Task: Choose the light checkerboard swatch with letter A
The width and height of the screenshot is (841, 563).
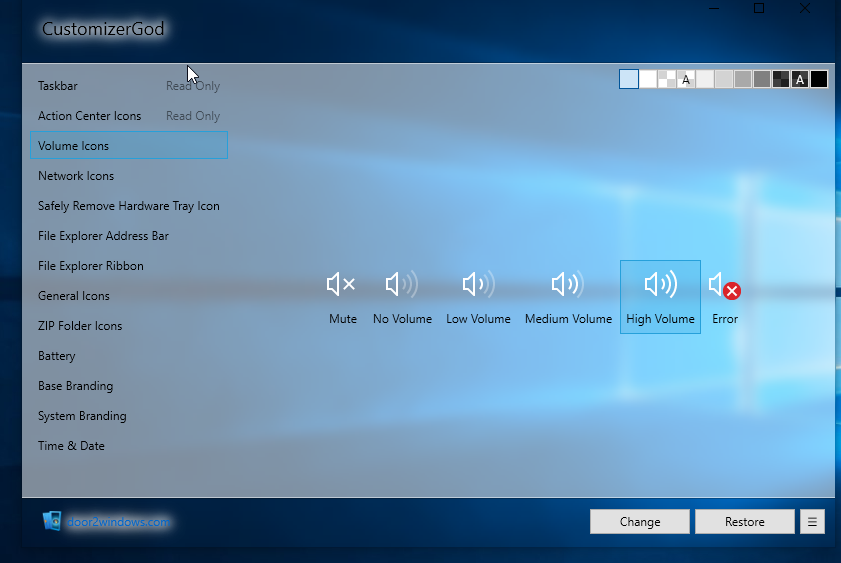Action: tap(686, 79)
